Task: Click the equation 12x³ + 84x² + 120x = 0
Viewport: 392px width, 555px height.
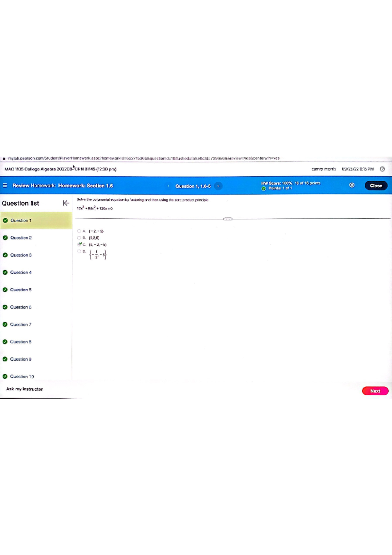Action: [95, 208]
